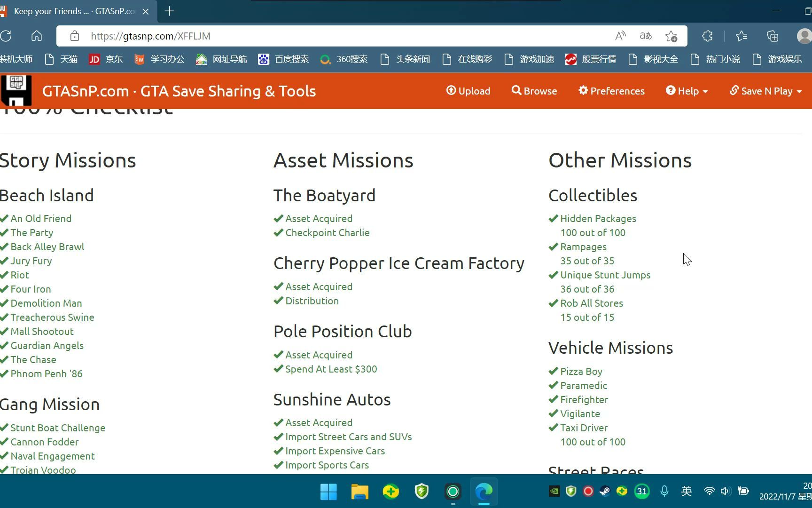812x508 pixels.
Task: Open the Browse page
Action: point(534,91)
